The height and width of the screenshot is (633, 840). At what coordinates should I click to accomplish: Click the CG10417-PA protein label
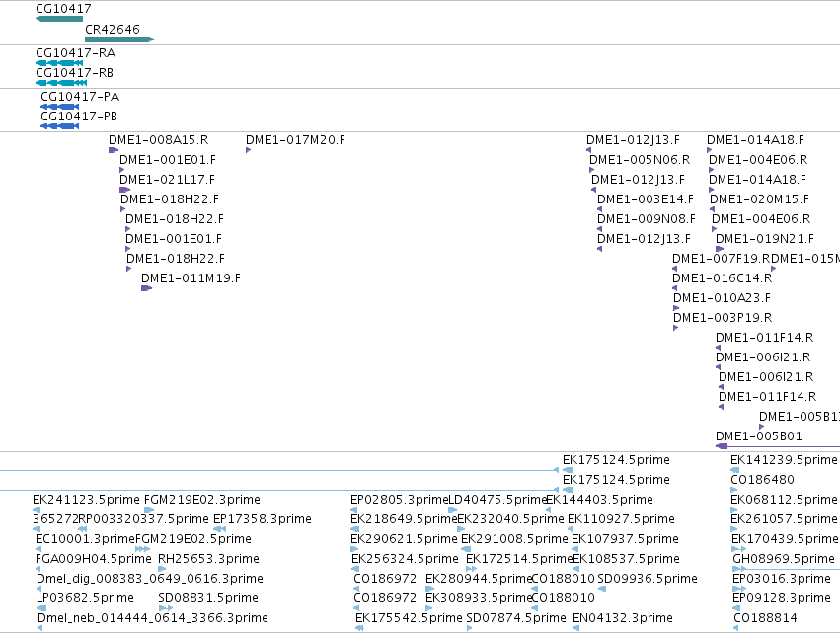click(x=80, y=97)
